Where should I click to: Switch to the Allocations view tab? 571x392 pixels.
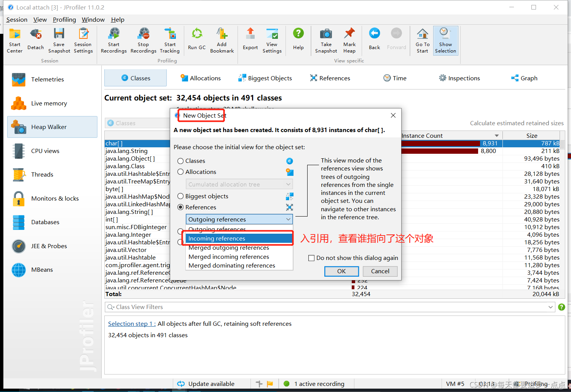201,78
